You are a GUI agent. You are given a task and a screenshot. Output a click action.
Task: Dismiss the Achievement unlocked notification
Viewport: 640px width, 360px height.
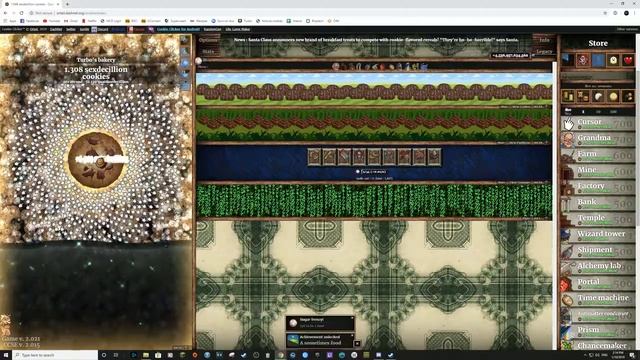tap(352, 336)
